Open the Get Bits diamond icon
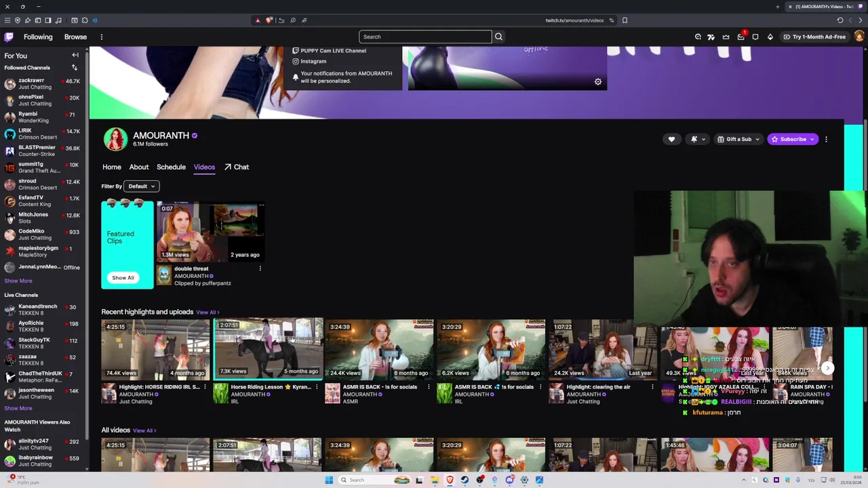Viewport: 868px width, 488px height. click(770, 37)
